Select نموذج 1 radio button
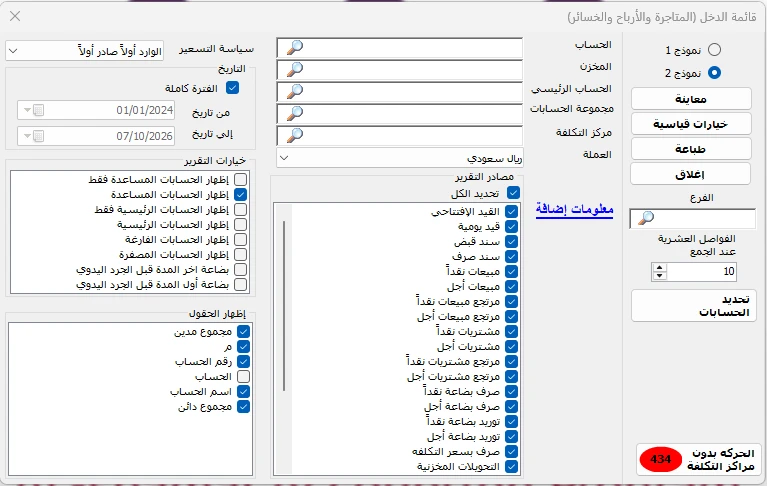This screenshot has width=767, height=486. pos(714,50)
